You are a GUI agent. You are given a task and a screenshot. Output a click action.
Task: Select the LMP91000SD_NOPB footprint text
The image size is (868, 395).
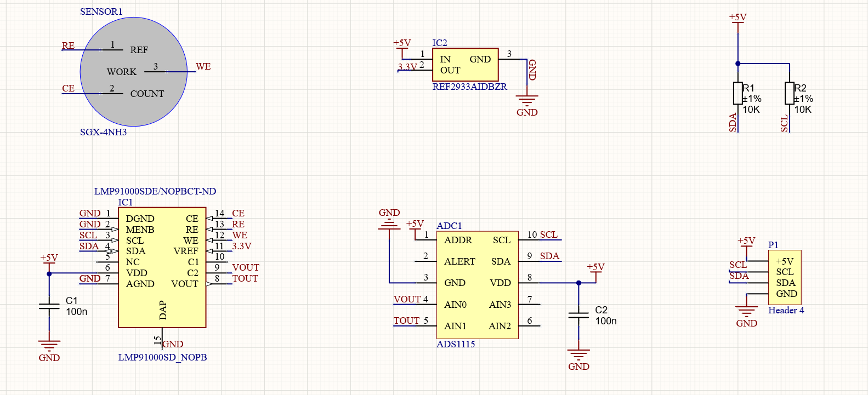click(163, 357)
